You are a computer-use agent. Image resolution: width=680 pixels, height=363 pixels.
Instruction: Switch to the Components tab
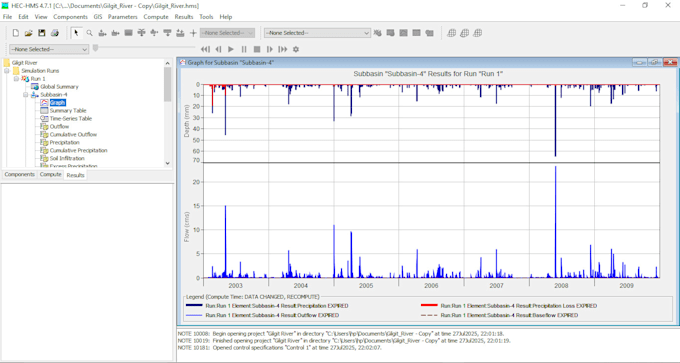coord(20,174)
